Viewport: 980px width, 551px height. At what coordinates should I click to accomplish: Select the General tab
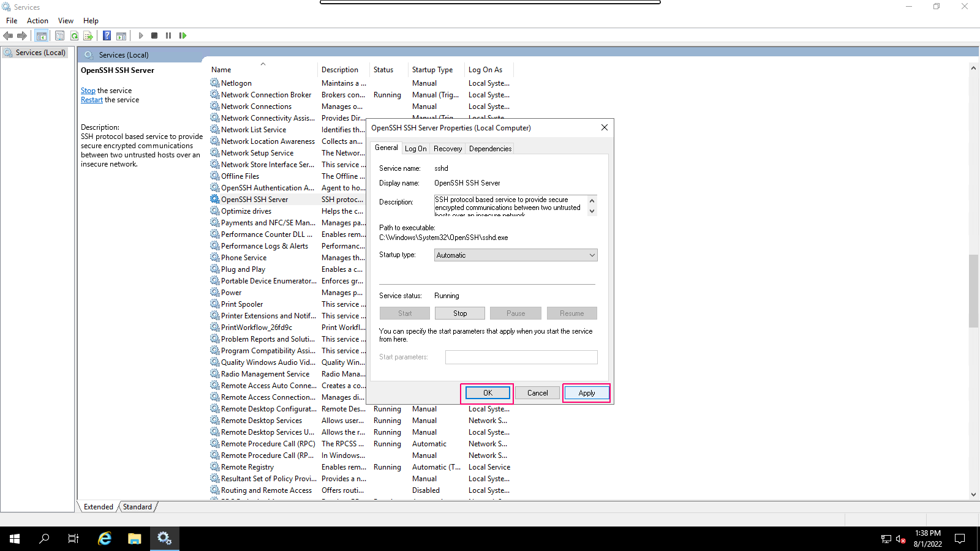[386, 148]
